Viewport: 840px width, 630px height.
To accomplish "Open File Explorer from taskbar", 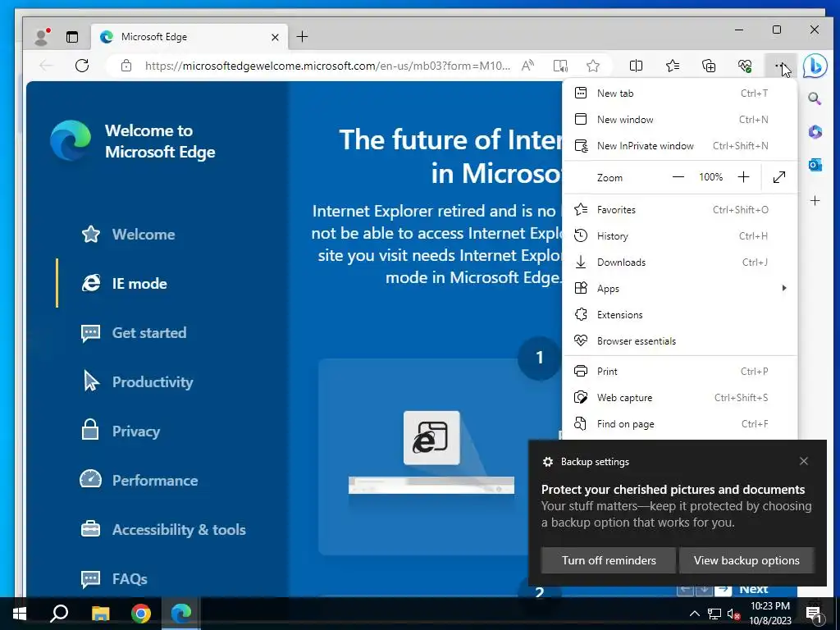I will (100, 614).
